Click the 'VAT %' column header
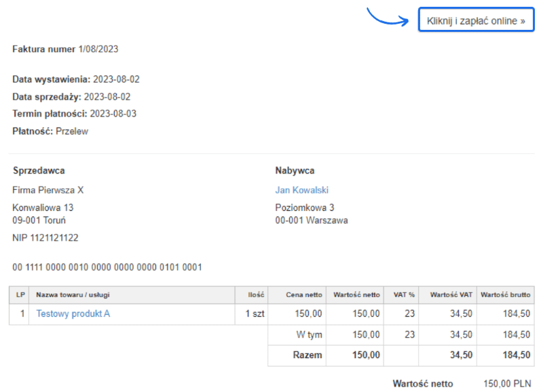Image resolution: width=539 pixels, height=392 pixels. pyautogui.click(x=404, y=295)
